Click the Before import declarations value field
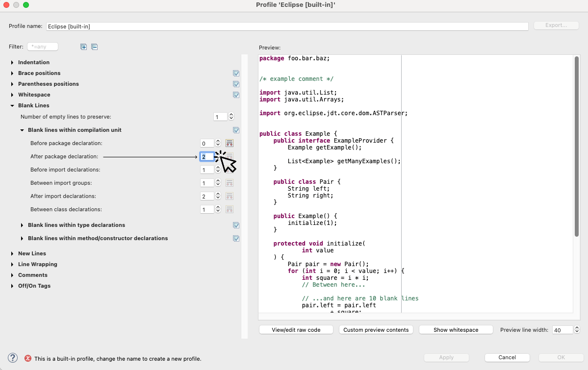Screen dimensions: 588x370 click(207, 170)
